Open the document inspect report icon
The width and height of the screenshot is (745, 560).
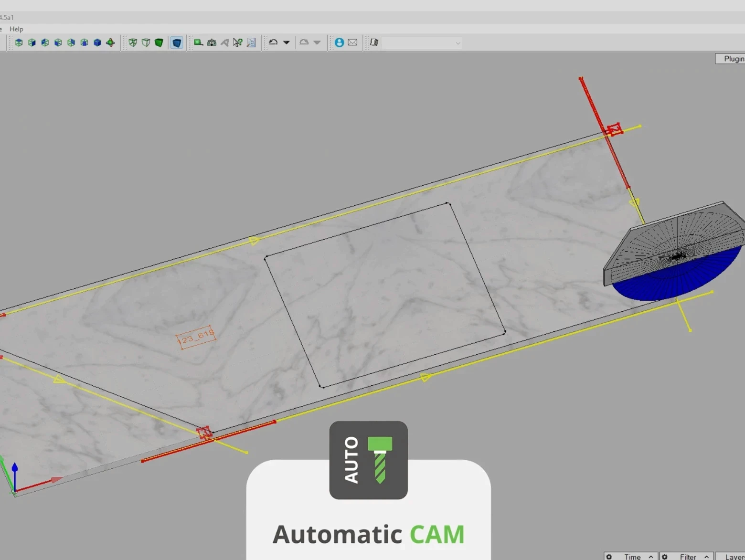(251, 42)
